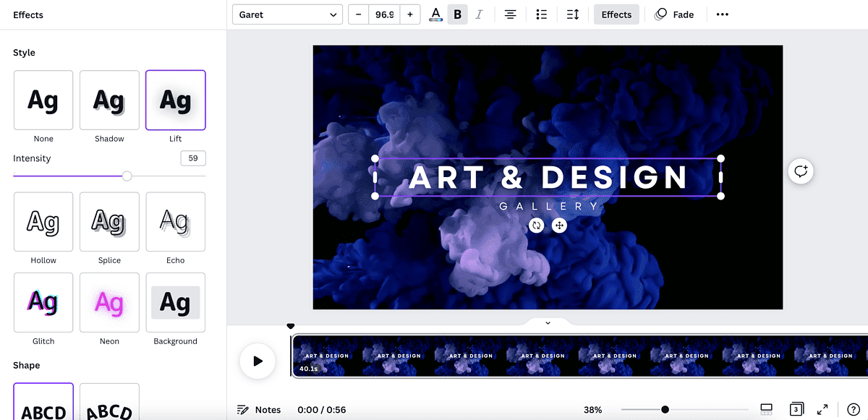Open the Garet font dropdown
The width and height of the screenshot is (868, 420).
286,14
